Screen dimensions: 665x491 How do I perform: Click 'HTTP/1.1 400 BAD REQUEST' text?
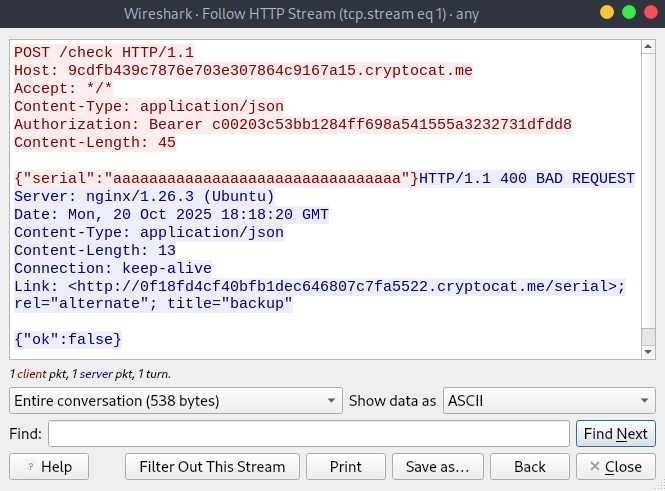click(527, 179)
